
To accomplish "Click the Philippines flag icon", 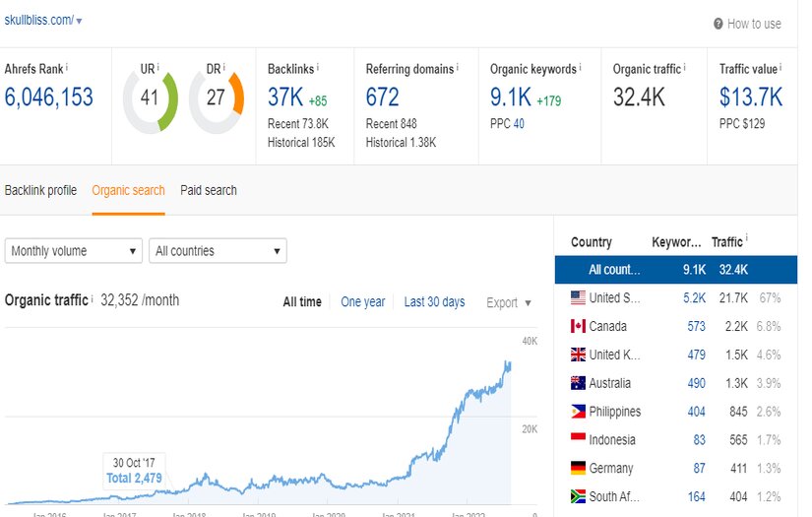I will (x=578, y=412).
